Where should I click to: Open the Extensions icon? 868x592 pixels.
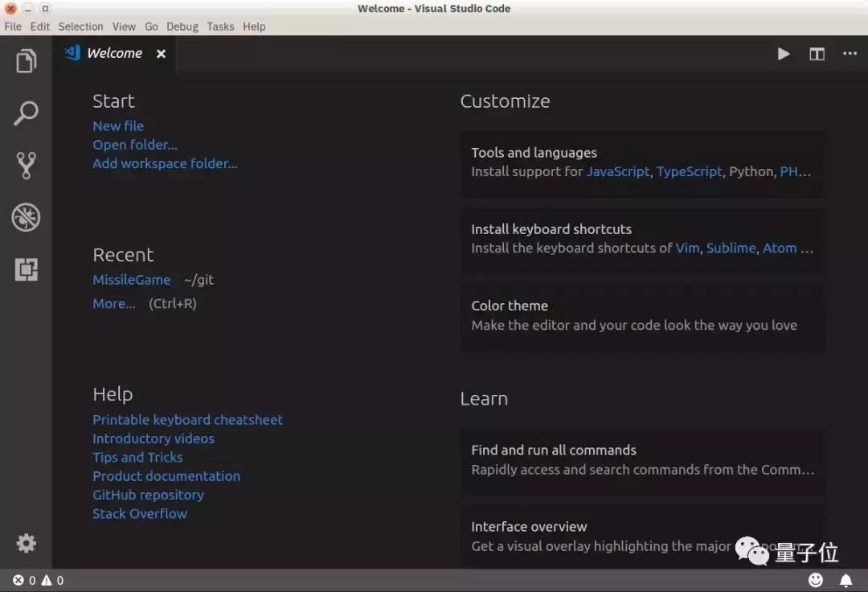point(26,269)
